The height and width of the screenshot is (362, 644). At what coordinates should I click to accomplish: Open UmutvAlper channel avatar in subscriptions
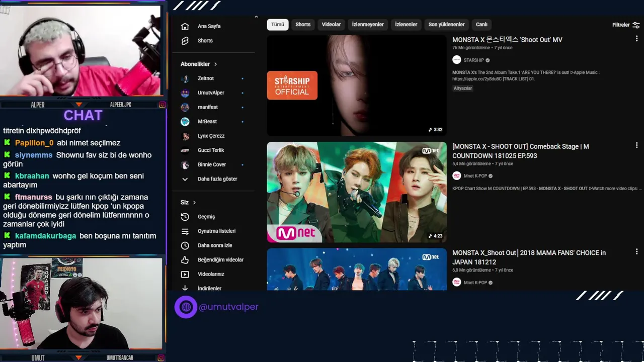pyautogui.click(x=185, y=93)
